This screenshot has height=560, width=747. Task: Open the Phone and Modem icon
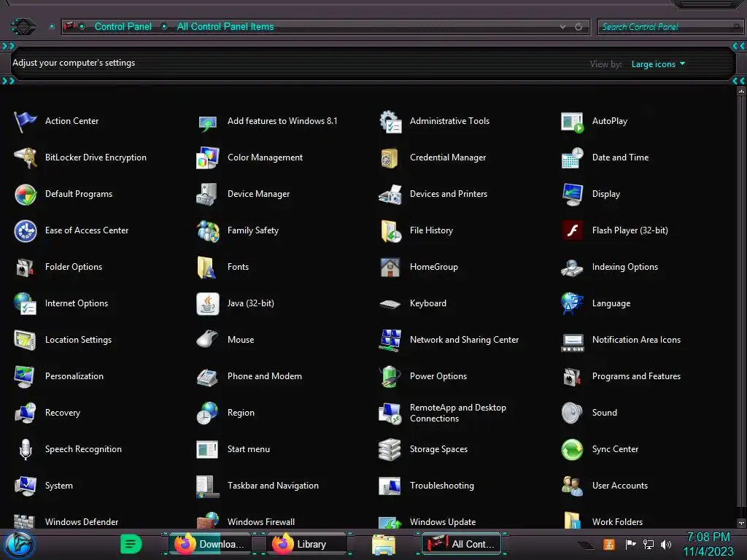(x=208, y=377)
